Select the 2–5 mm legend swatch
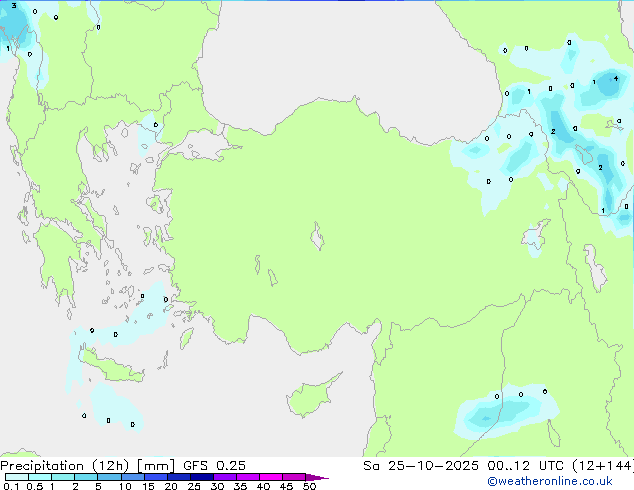 point(86,477)
